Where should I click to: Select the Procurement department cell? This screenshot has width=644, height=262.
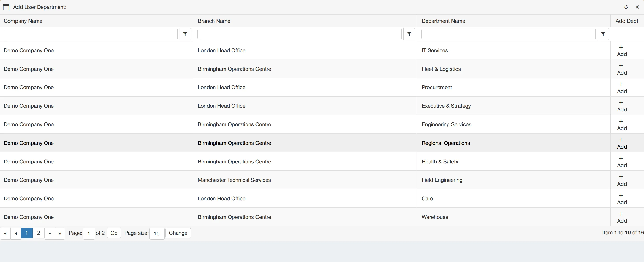pos(514,87)
